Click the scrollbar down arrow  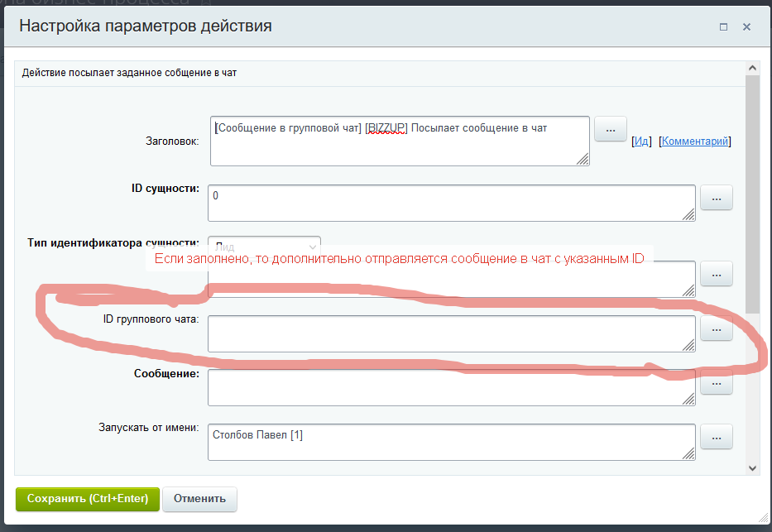[752, 467]
